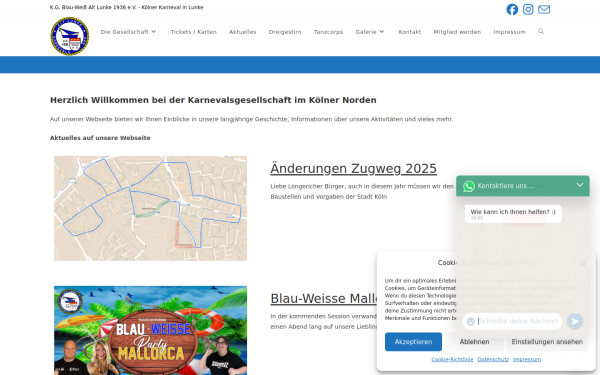Click the site title text at top
The image size is (600, 375).
pyautogui.click(x=127, y=7)
